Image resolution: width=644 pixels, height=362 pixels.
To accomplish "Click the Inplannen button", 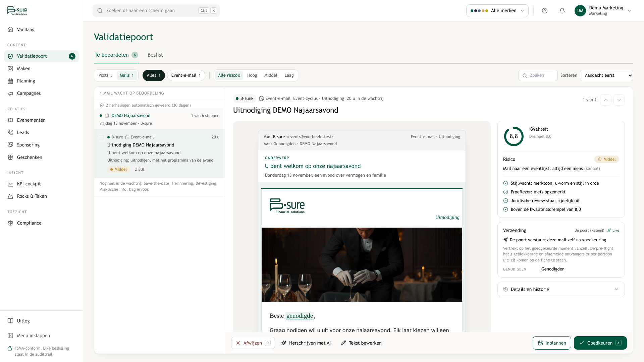I will pos(552,343).
